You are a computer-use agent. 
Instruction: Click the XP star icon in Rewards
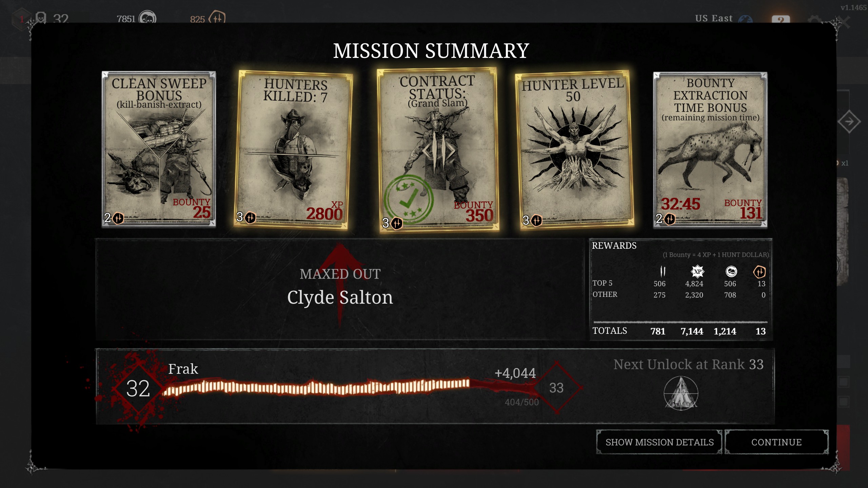(x=697, y=271)
